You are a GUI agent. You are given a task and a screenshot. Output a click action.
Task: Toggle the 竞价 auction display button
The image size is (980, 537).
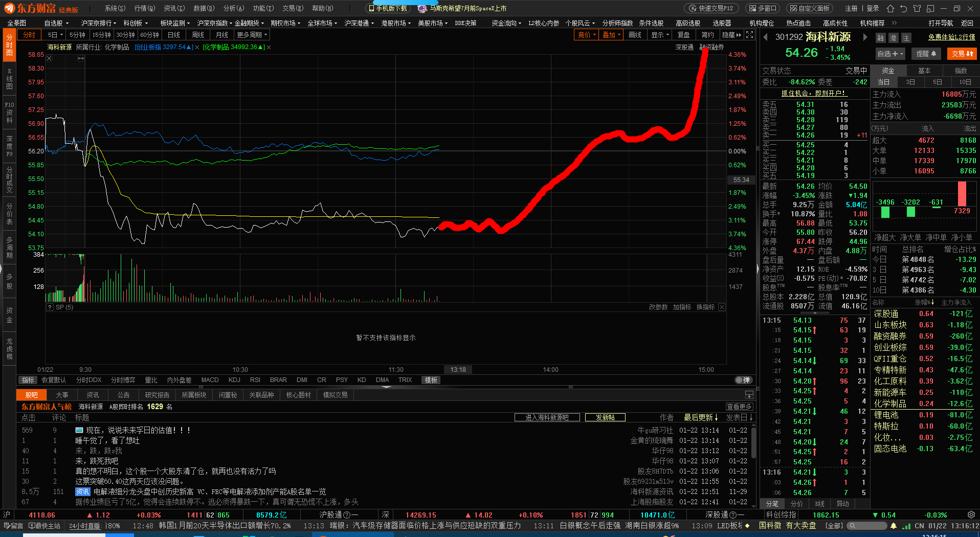point(587,35)
